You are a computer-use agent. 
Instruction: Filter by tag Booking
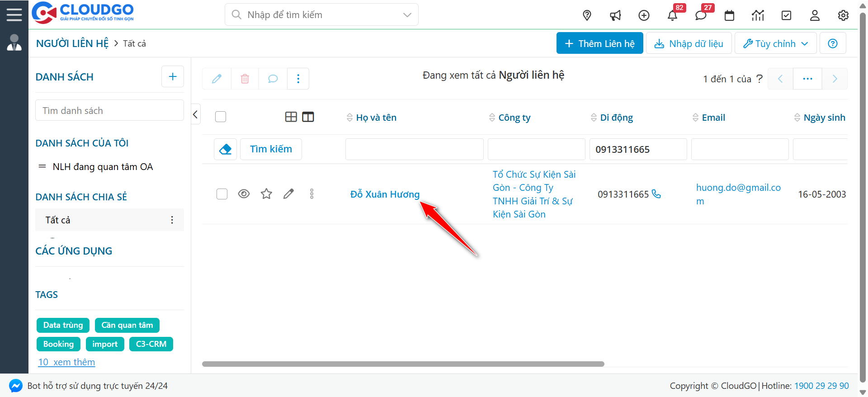coord(58,344)
